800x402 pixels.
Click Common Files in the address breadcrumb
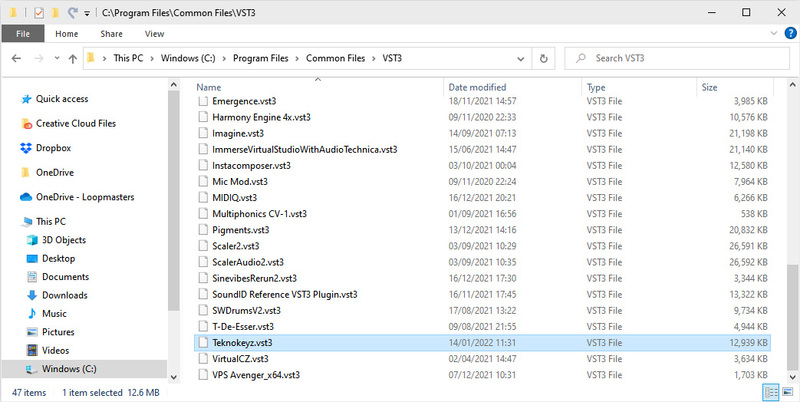coord(335,58)
